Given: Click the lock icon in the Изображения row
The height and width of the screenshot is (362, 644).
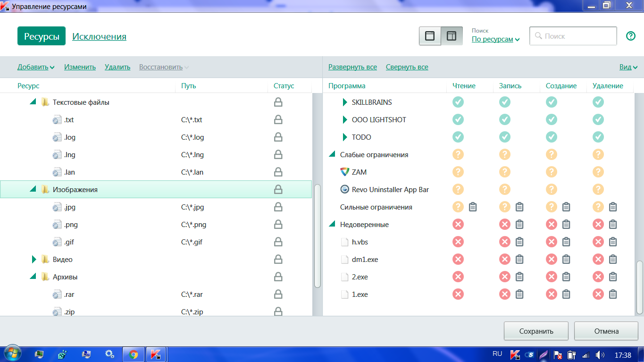Looking at the screenshot, I should click(278, 190).
